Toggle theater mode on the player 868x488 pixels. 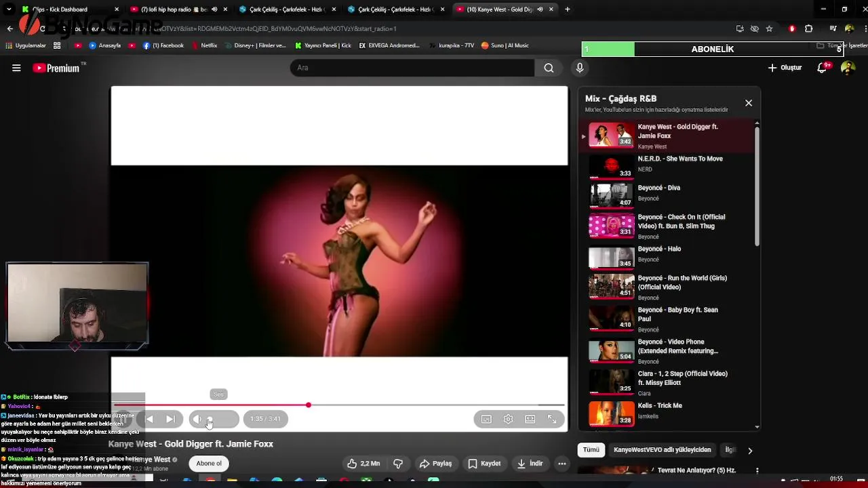[x=530, y=419]
